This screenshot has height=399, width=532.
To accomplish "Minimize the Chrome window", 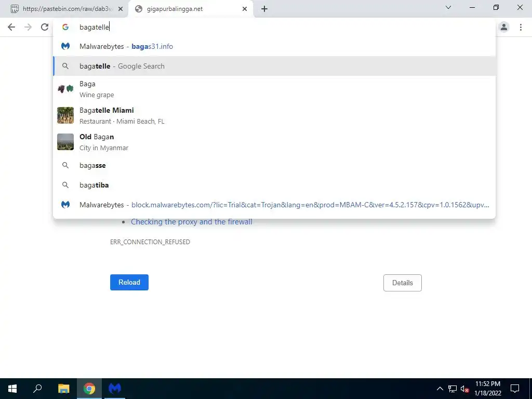I will tap(472, 7).
